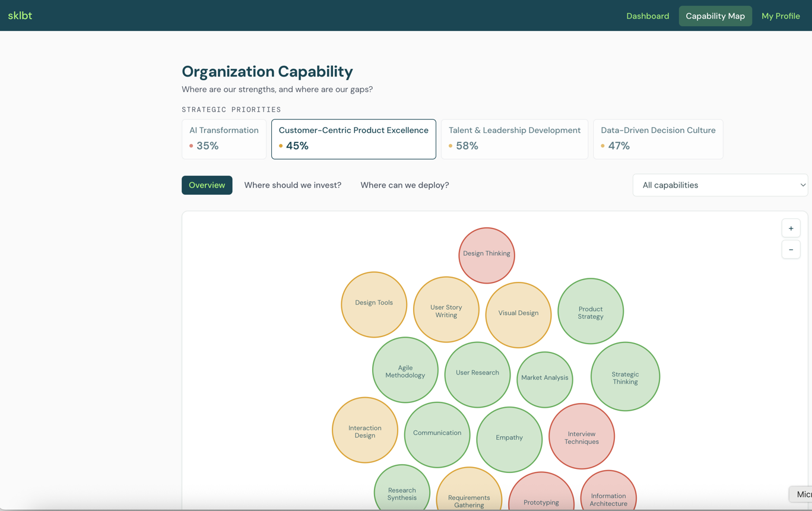Switch to the "Where should we invest?" tab
812x511 pixels.
(x=293, y=185)
